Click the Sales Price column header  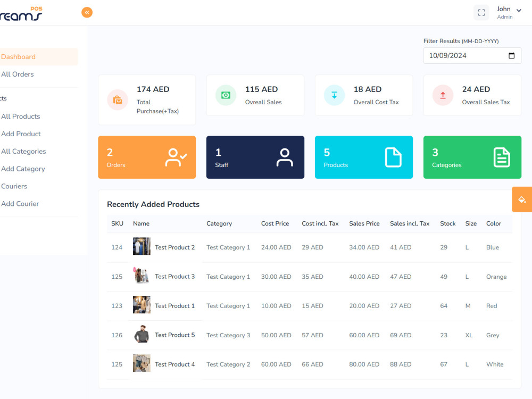(364, 223)
